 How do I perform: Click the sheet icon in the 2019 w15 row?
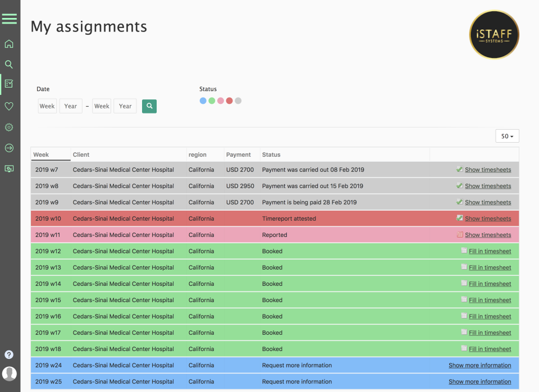464,299
